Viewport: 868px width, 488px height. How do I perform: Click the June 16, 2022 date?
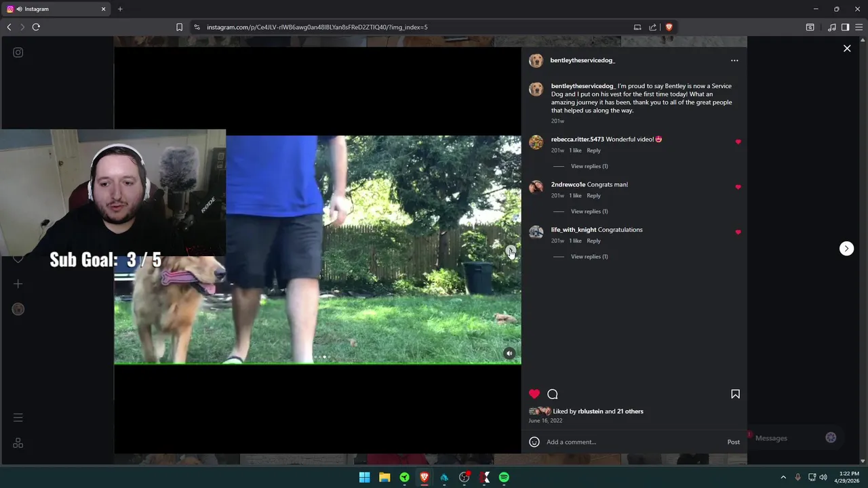coord(545,421)
